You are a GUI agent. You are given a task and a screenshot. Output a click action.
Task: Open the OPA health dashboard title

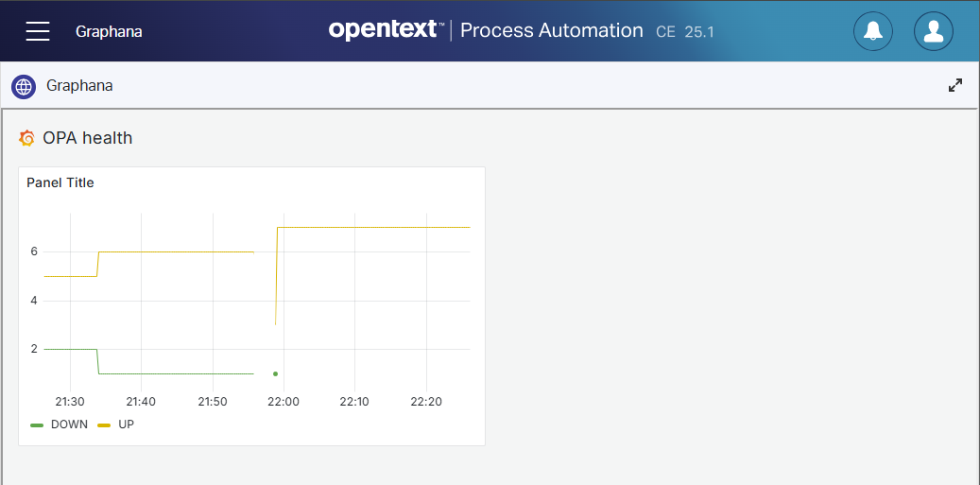pyautogui.click(x=88, y=137)
